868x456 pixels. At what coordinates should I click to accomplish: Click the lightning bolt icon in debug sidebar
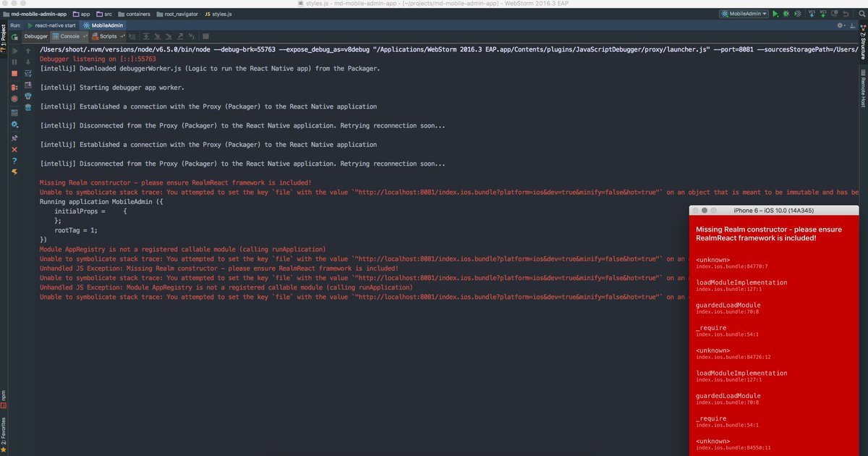point(14,172)
